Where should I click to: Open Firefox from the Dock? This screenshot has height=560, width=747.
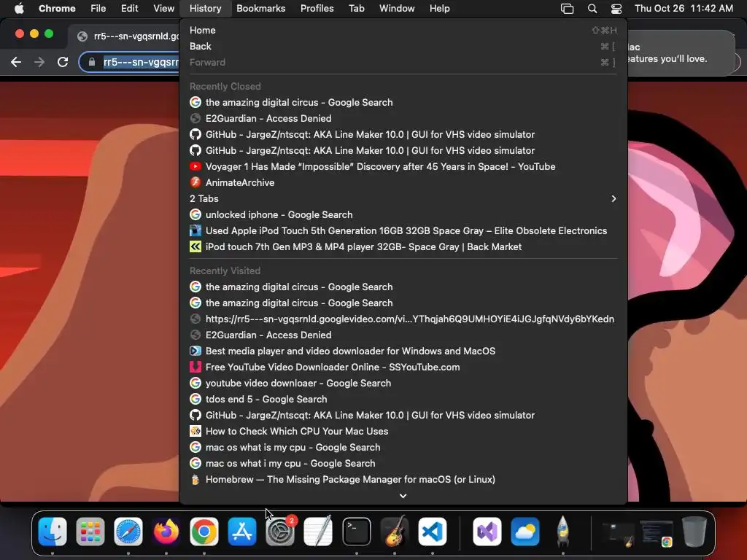point(166,532)
